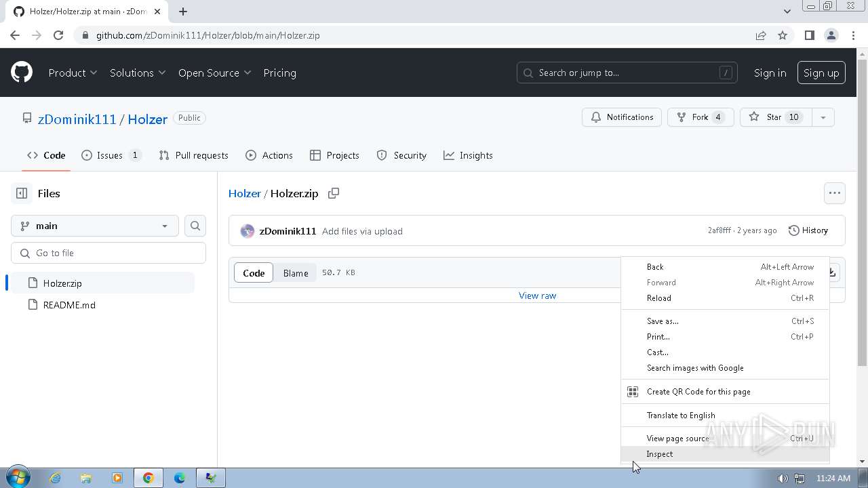Download raw file icon
This screenshot has width=868, height=488.
click(832, 272)
